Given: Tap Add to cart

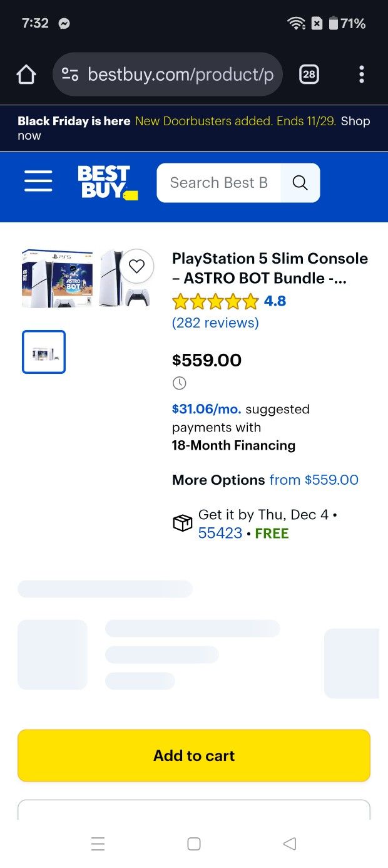Looking at the screenshot, I should click(x=194, y=755).
